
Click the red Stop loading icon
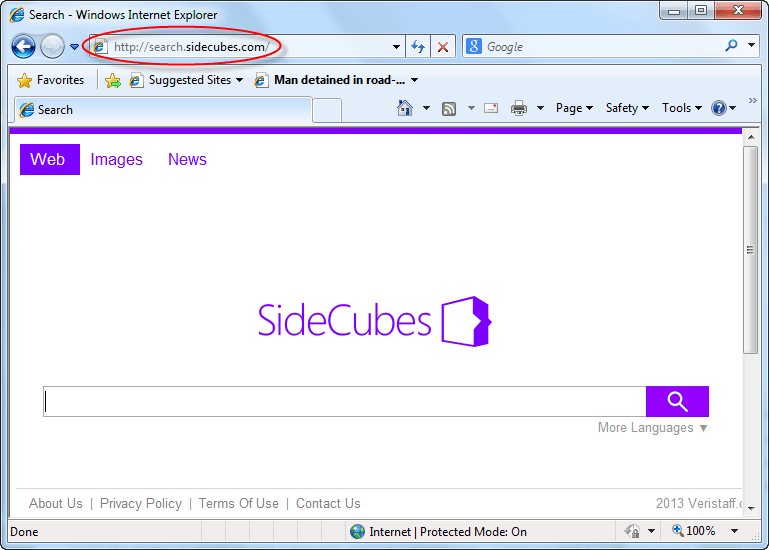pos(443,47)
